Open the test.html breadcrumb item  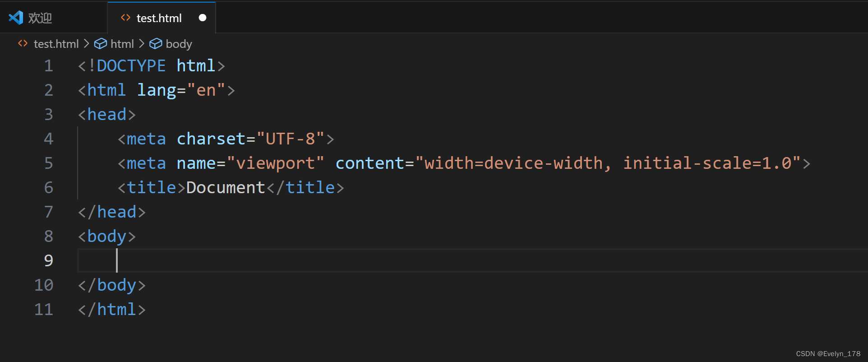[x=56, y=44]
